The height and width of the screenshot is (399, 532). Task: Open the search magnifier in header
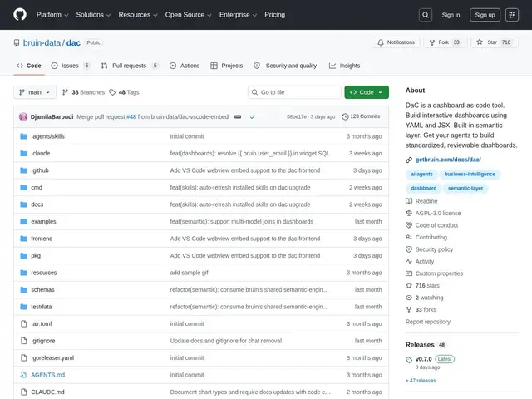[426, 15]
